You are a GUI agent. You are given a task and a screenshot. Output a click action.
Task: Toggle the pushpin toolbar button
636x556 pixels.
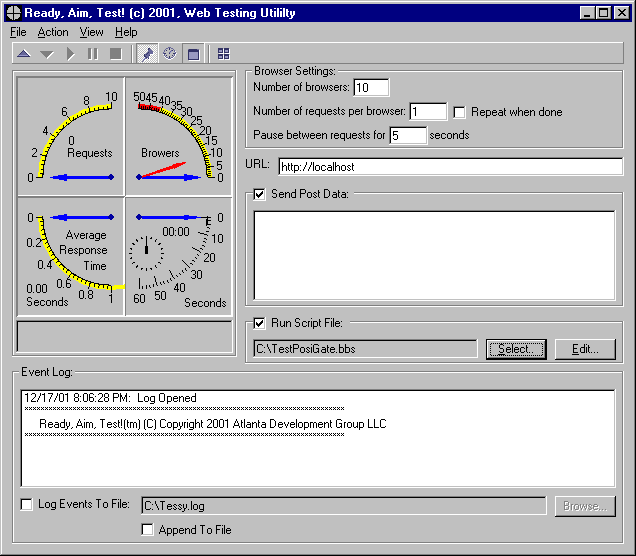147,54
